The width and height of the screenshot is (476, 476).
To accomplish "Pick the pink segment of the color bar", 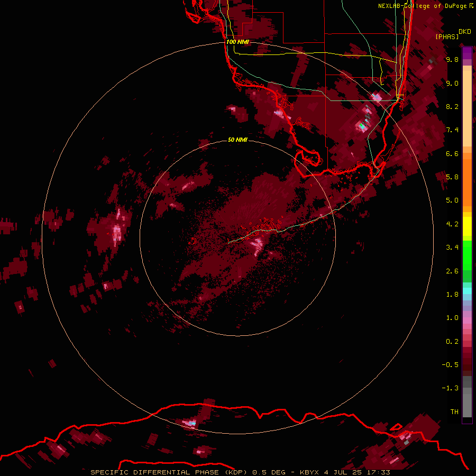I will [467, 321].
